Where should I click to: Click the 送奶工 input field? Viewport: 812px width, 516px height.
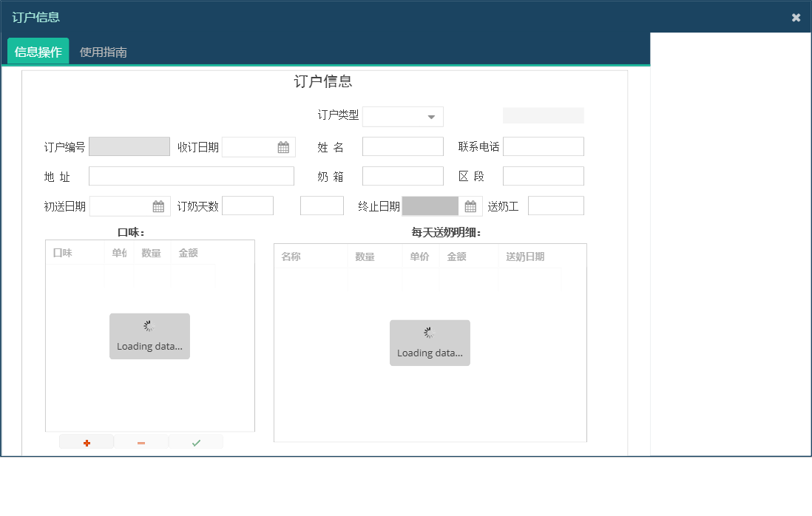[x=555, y=206]
